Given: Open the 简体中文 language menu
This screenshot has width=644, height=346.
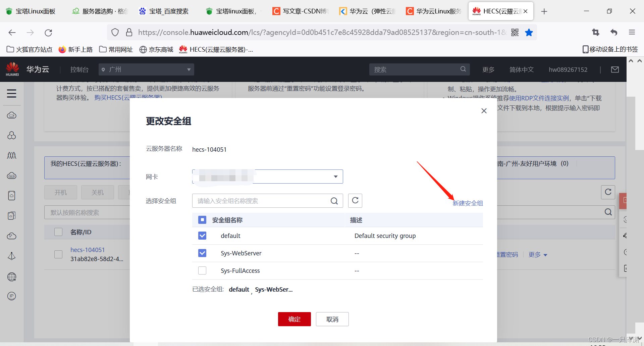Looking at the screenshot, I should 522,69.
